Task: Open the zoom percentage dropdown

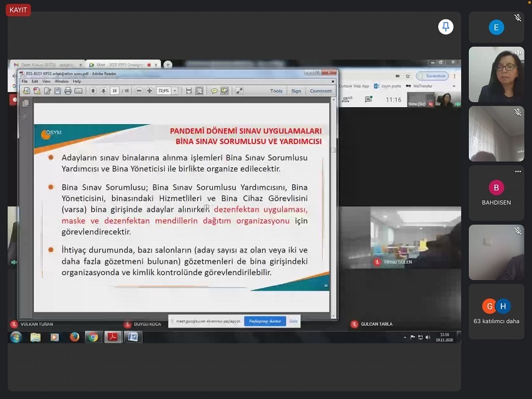Action: [175, 91]
